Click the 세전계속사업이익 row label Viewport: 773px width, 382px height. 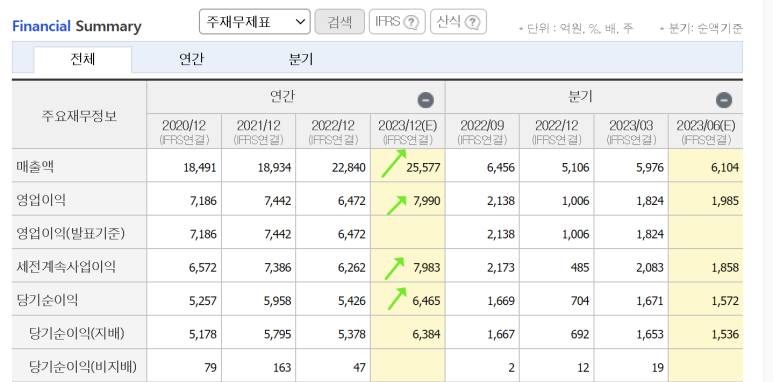click(66, 267)
